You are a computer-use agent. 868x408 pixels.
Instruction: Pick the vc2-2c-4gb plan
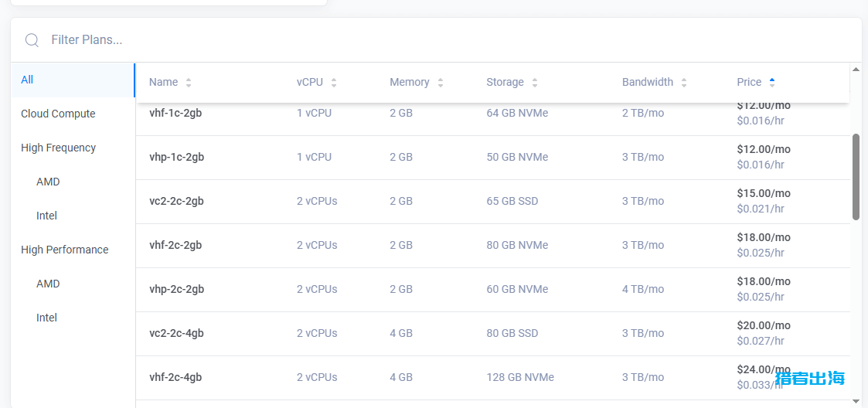tap(492, 334)
